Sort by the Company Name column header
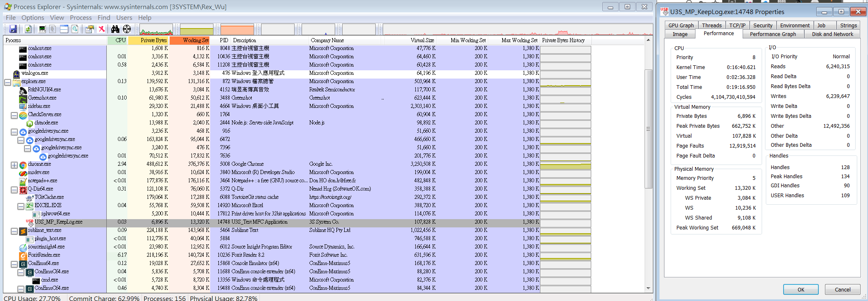 [x=345, y=40]
